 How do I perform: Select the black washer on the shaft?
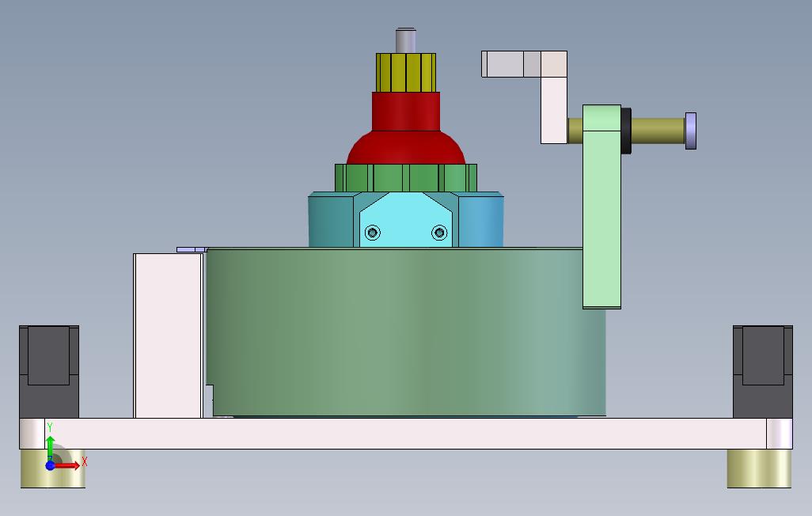pyautogui.click(x=626, y=131)
